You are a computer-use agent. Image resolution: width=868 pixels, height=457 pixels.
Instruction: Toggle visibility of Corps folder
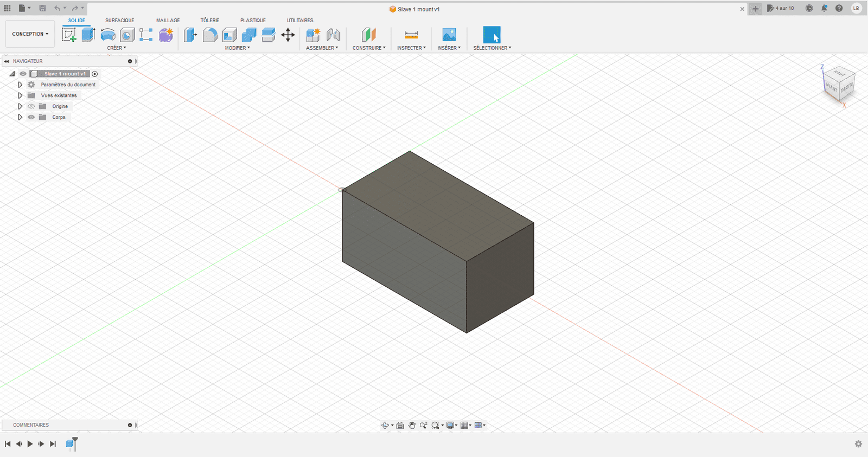(x=31, y=117)
